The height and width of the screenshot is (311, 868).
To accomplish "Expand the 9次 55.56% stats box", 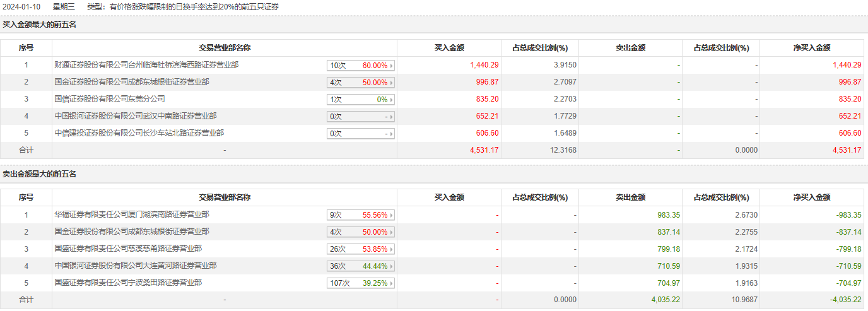I will tap(361, 215).
